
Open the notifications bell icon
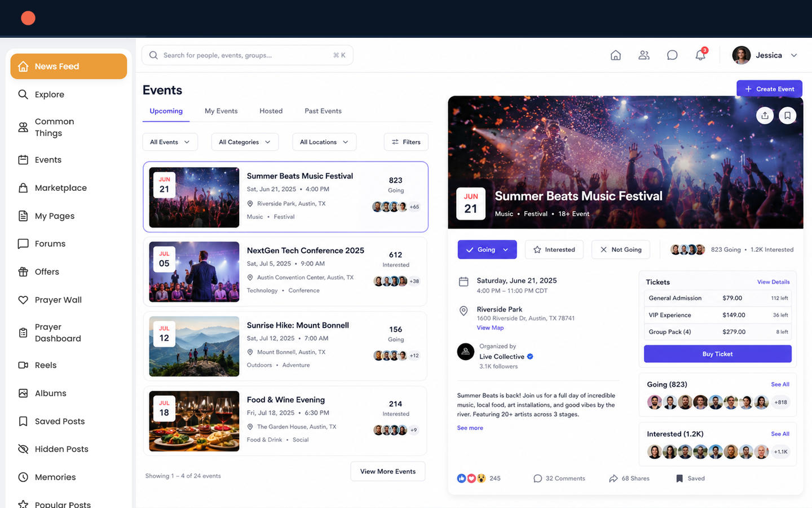click(x=700, y=55)
